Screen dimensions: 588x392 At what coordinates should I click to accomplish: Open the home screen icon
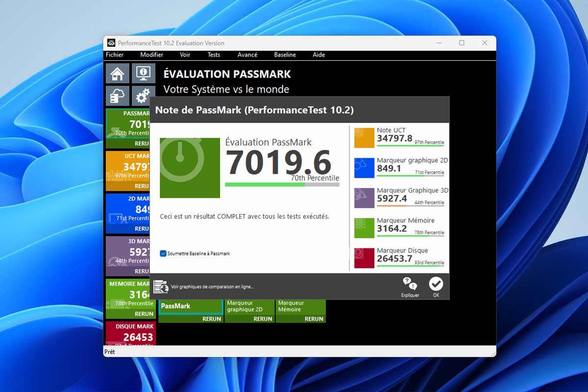(x=118, y=73)
